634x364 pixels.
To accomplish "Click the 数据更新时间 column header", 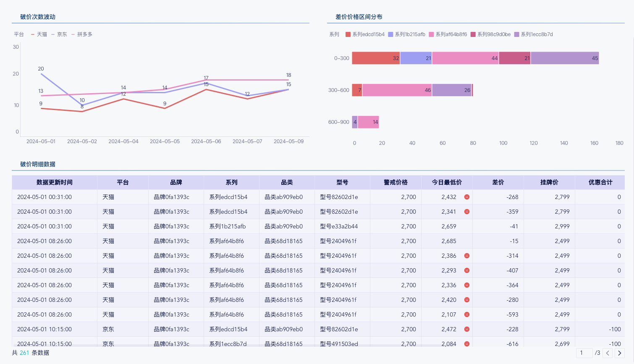I will point(55,182).
